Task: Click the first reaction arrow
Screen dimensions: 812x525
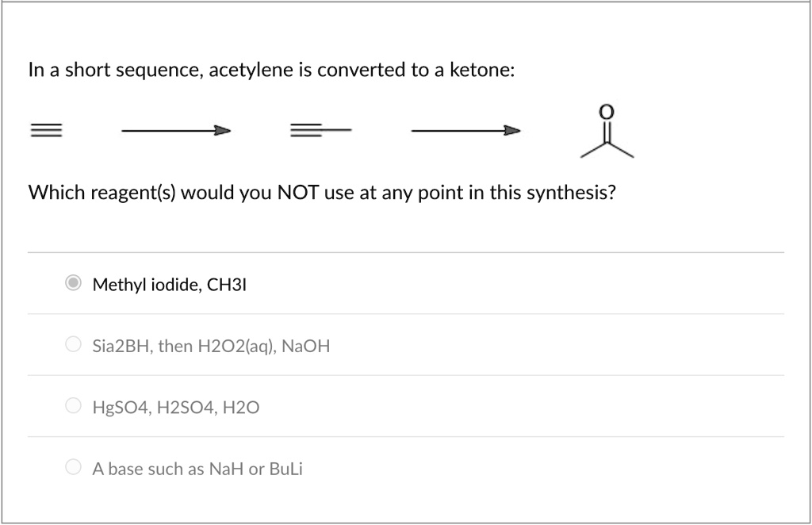Action: 175,129
